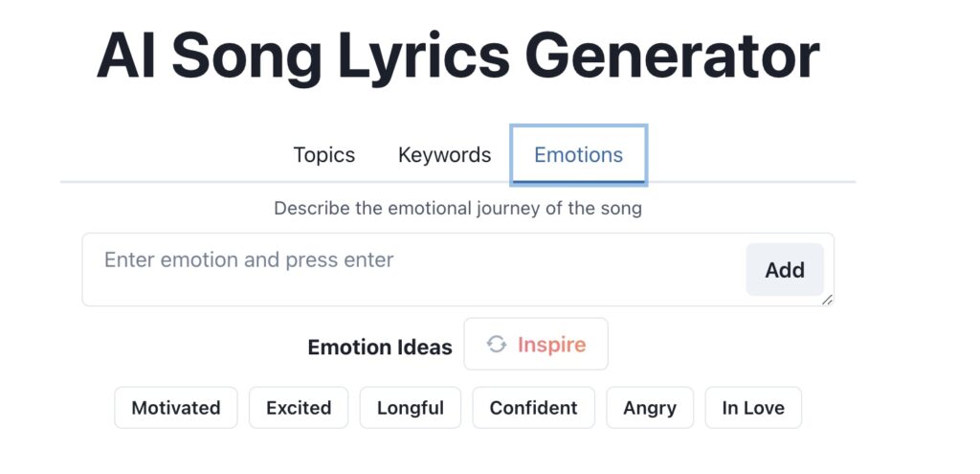This screenshot has height=474, width=980.
Task: Select the Longful emotion chip
Action: coord(410,408)
